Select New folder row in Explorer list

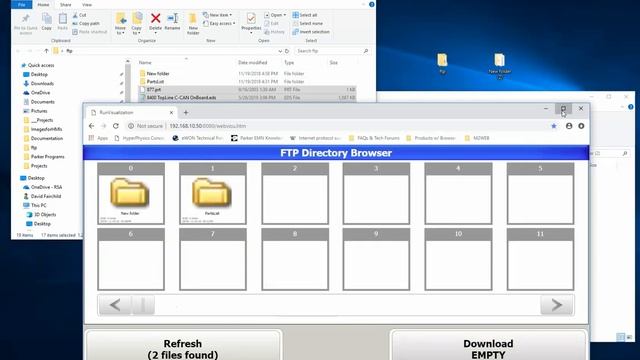(x=247, y=73)
